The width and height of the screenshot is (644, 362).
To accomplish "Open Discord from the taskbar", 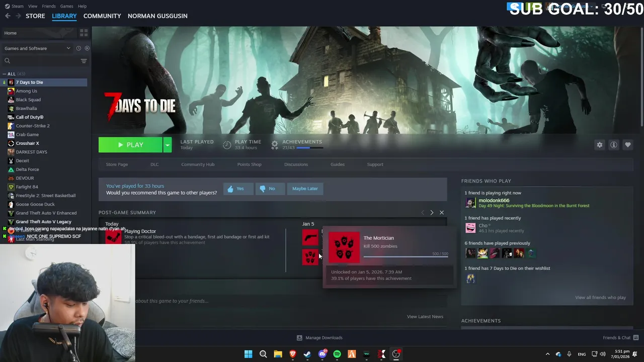I will point(323,354).
